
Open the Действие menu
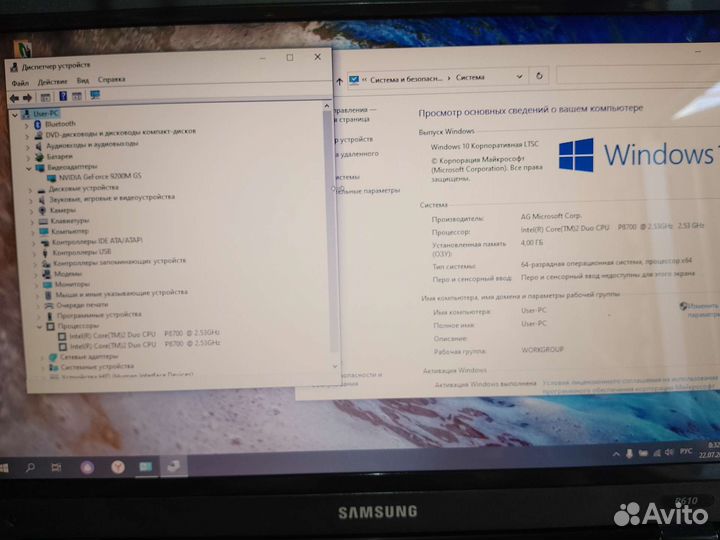pos(52,82)
